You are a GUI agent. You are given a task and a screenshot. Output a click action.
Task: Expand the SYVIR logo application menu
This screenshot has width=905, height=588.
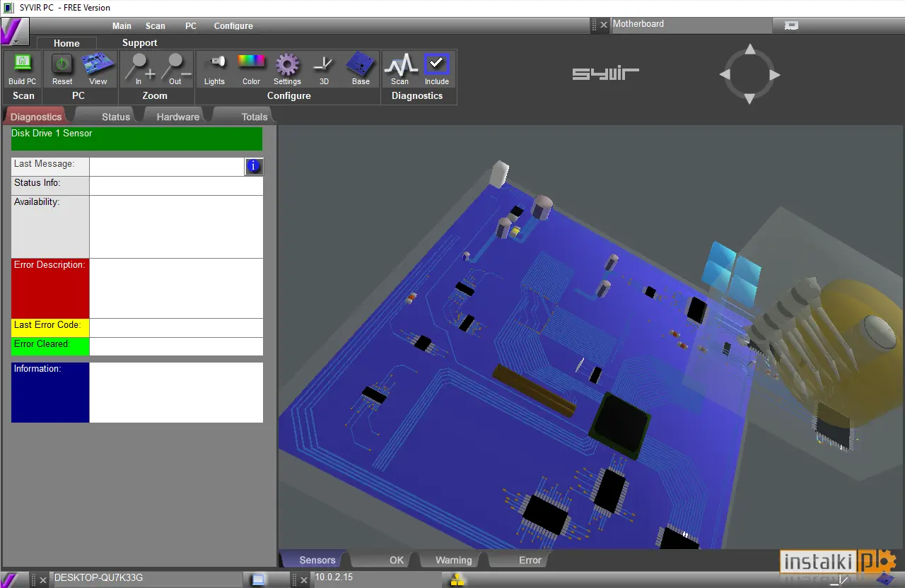coord(14,32)
